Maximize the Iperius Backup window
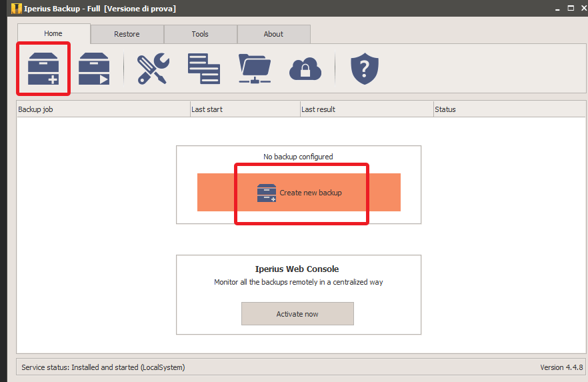 [571, 8]
